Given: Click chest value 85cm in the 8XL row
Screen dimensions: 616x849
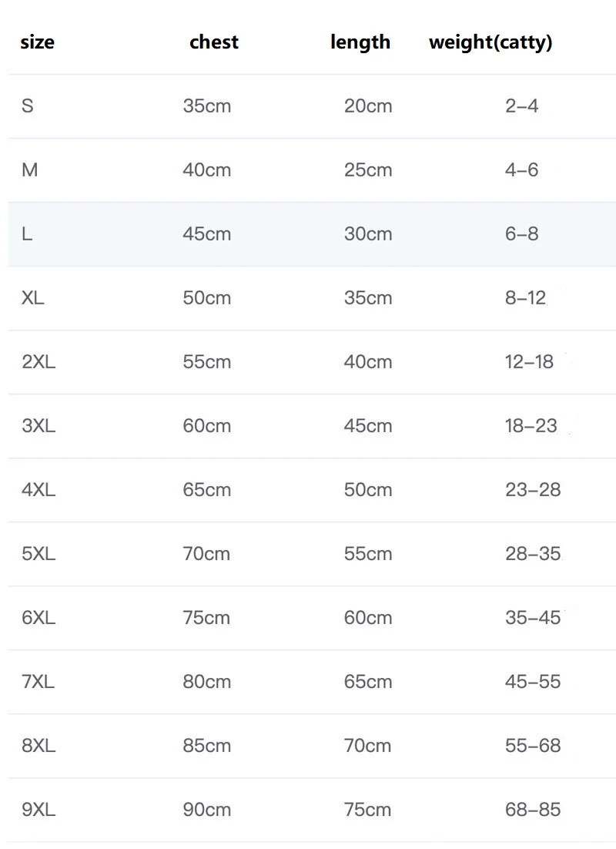Looking at the screenshot, I should [206, 746].
